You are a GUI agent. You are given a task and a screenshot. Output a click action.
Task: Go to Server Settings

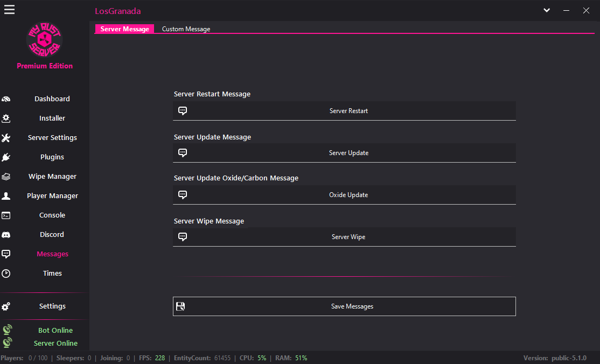click(x=52, y=137)
